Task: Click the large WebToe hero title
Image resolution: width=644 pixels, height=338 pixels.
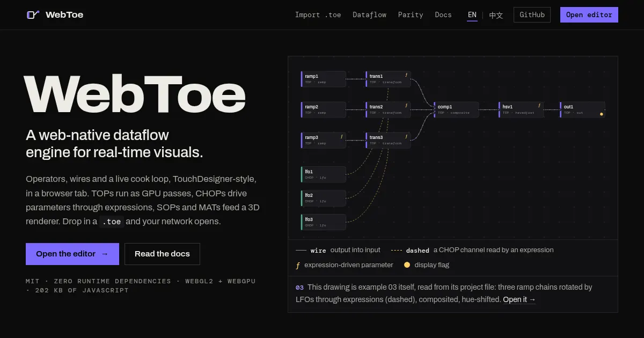Action: tap(134, 95)
